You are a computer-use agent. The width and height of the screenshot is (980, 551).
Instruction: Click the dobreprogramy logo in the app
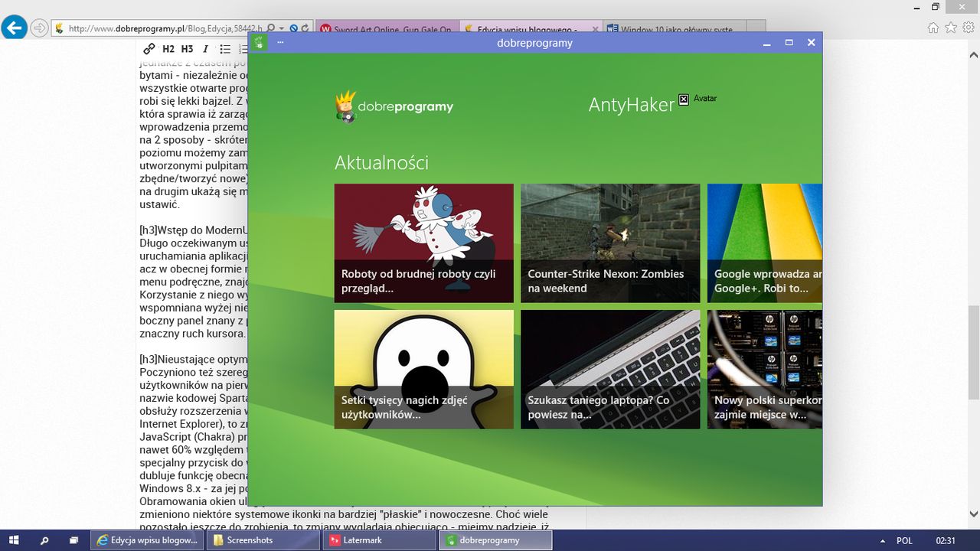pos(394,107)
